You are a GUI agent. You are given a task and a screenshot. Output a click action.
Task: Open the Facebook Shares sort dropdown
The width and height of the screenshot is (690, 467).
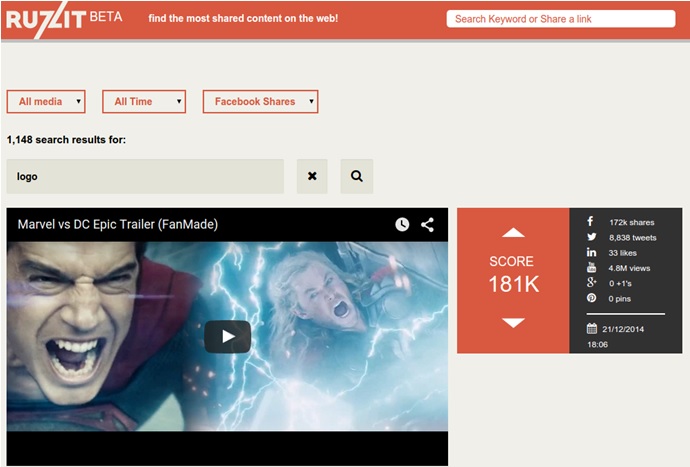coord(260,102)
